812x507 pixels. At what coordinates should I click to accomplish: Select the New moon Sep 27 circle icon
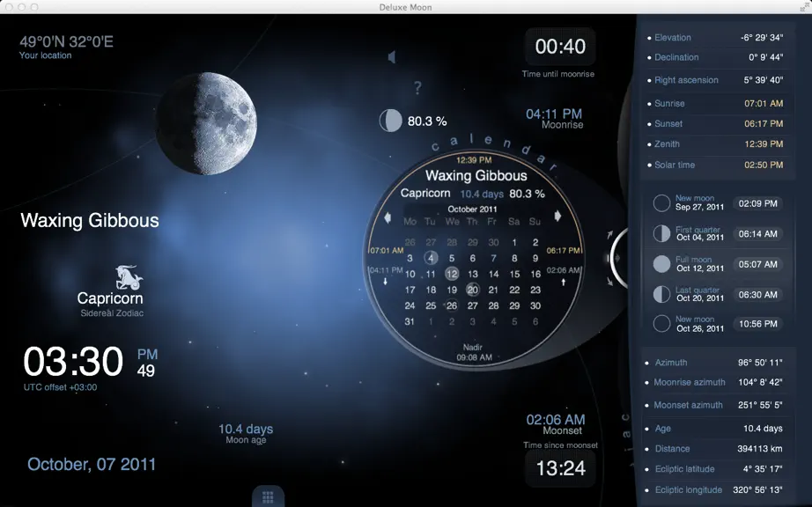[661, 202]
